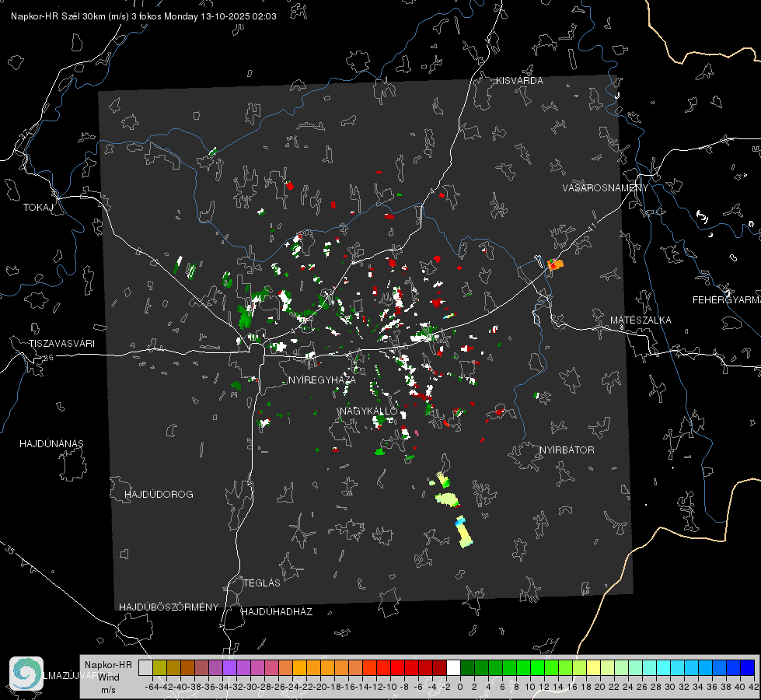This screenshot has height=700, width=761.
Task: Pick the cyan swatch between 28 and 30
Action: pyautogui.click(x=664, y=667)
